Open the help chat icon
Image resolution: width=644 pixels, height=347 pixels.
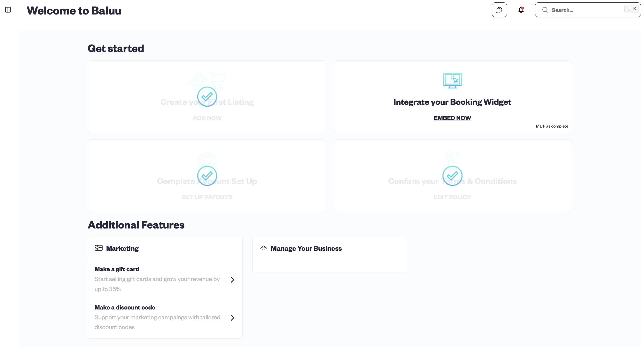[x=499, y=10]
